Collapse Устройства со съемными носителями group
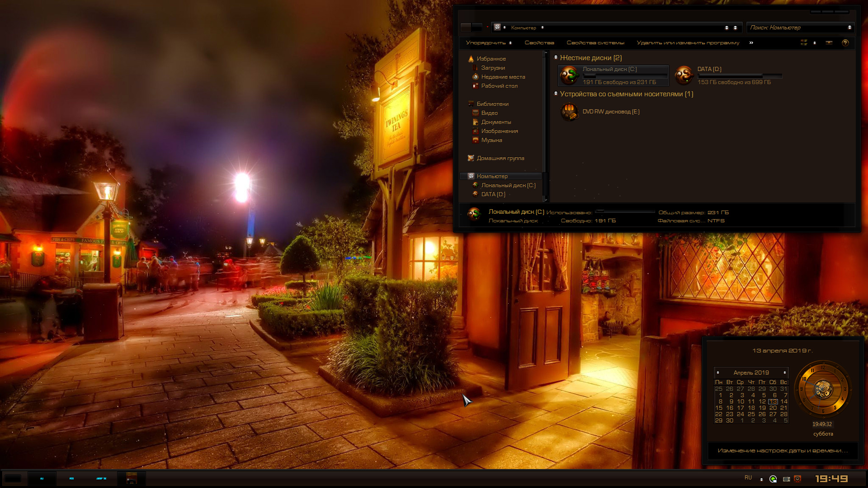 (x=556, y=94)
